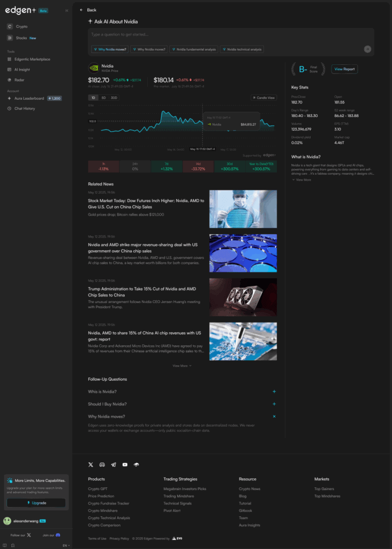Select the 24h performance cell

tap(135, 166)
